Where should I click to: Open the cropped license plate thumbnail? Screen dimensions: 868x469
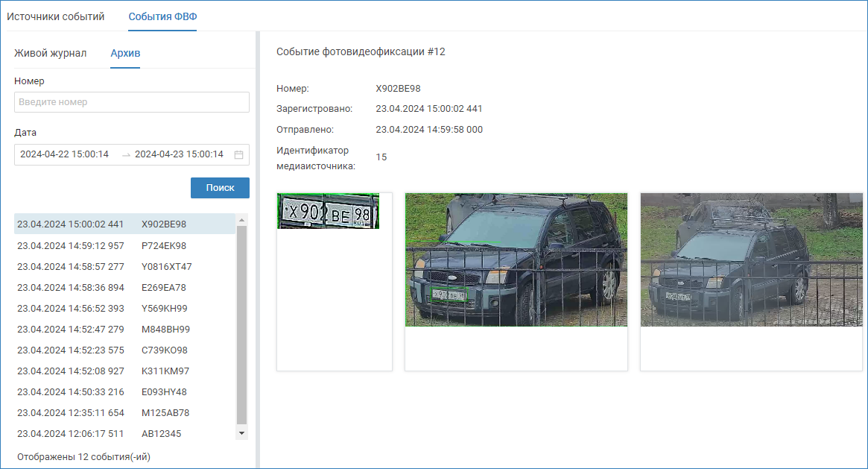point(329,211)
